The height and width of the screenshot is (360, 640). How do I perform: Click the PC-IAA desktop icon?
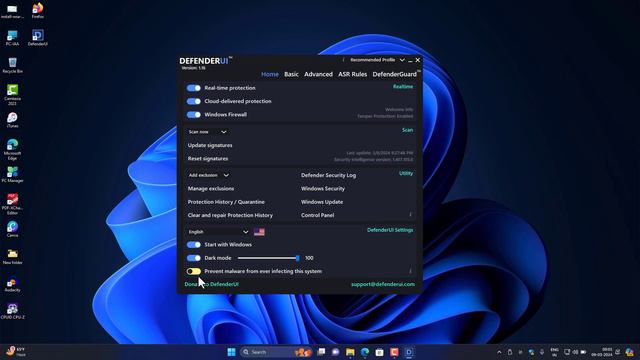pyautogui.click(x=12, y=38)
